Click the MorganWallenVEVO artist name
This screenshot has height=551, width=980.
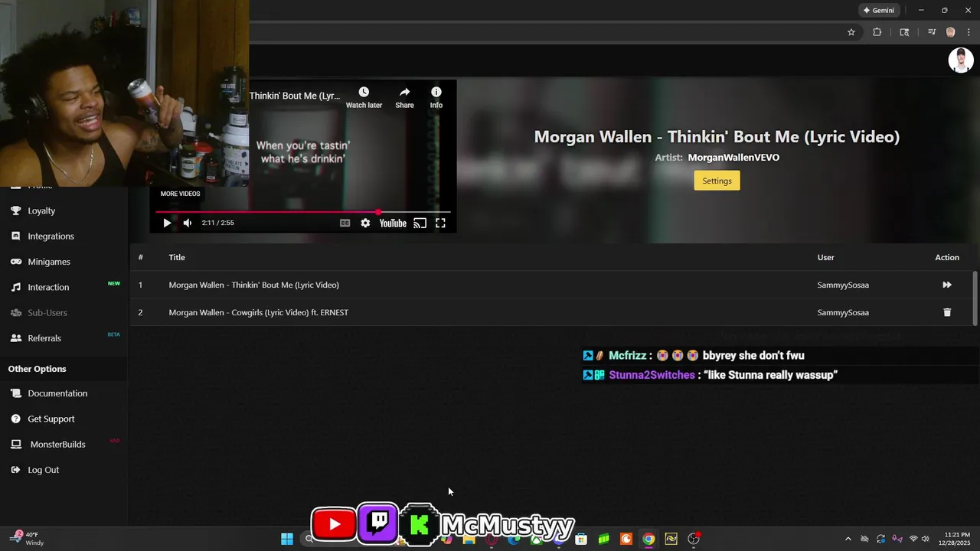coord(733,158)
